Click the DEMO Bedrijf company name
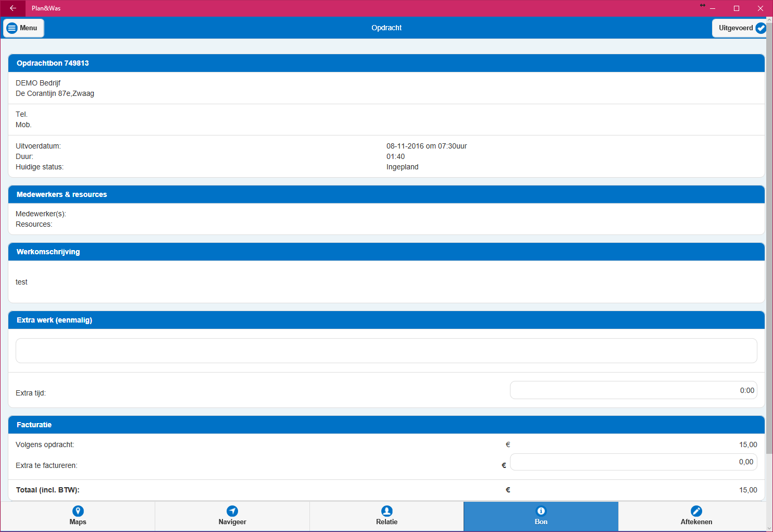 38,83
